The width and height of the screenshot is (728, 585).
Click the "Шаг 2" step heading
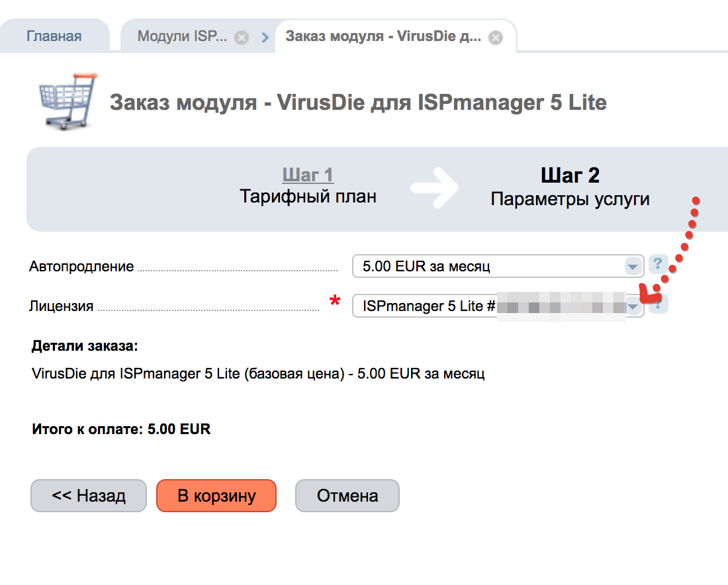tap(570, 175)
